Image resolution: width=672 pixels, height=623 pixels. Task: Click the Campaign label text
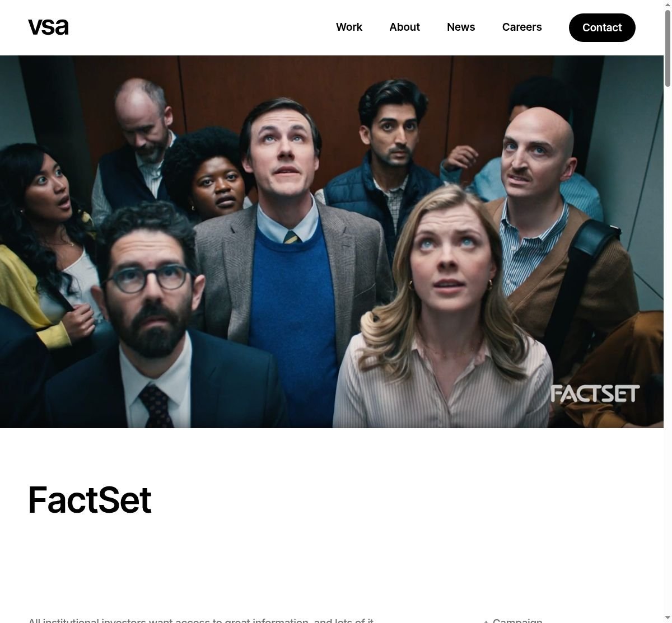point(517,620)
